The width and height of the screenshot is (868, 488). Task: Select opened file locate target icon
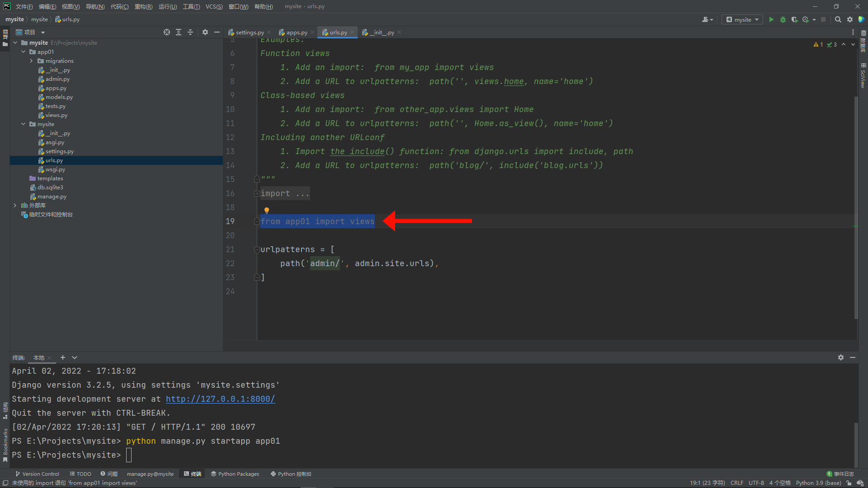pyautogui.click(x=167, y=32)
